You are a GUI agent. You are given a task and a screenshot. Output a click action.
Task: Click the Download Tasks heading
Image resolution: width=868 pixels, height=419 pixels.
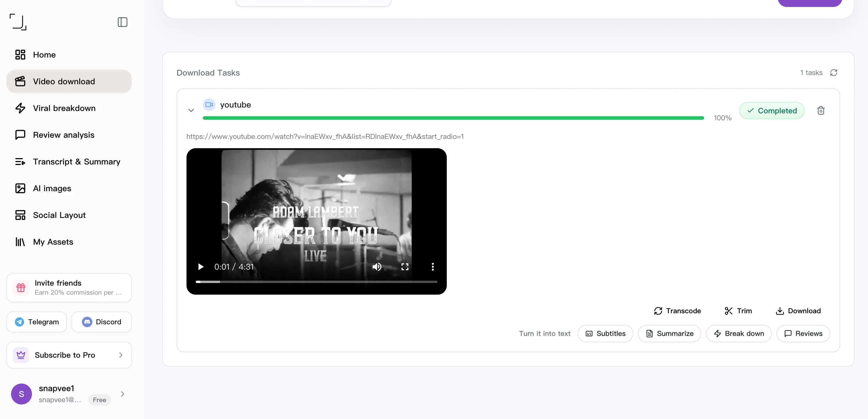point(208,73)
